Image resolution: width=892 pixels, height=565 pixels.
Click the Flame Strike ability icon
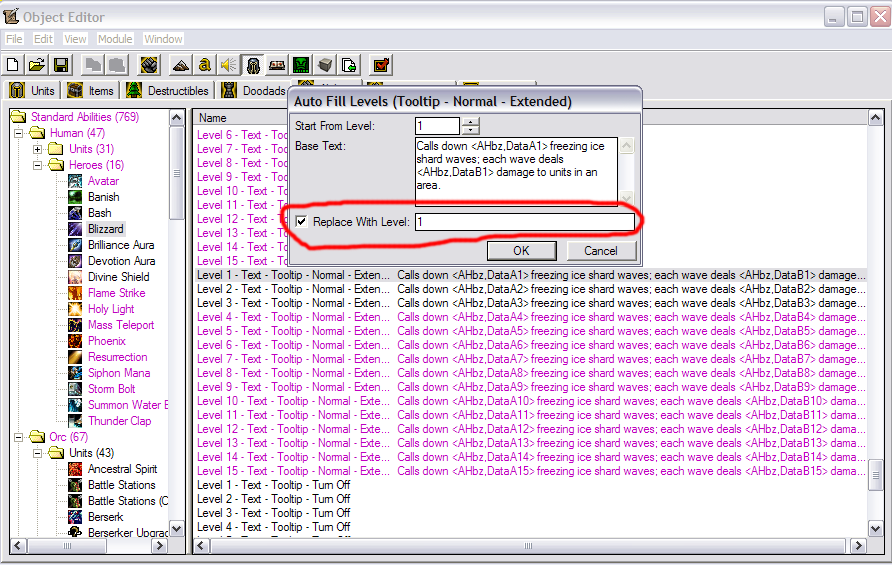75,293
